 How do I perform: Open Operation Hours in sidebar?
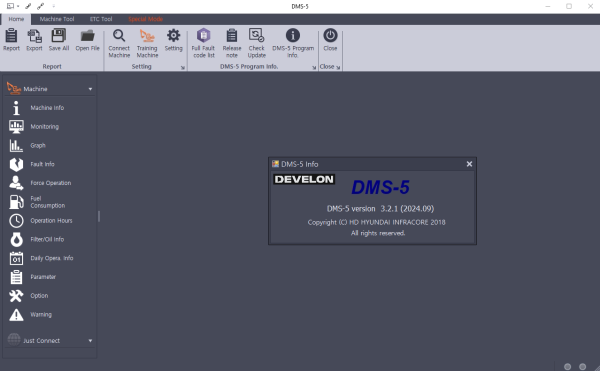tap(50, 220)
